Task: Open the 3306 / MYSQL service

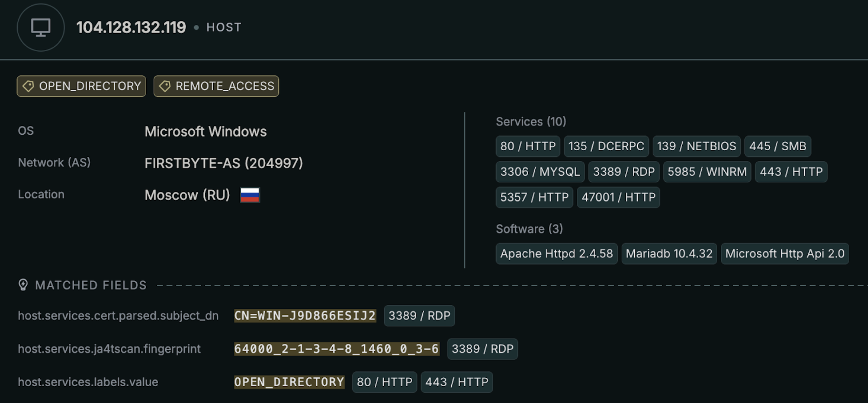Action: [540, 172]
